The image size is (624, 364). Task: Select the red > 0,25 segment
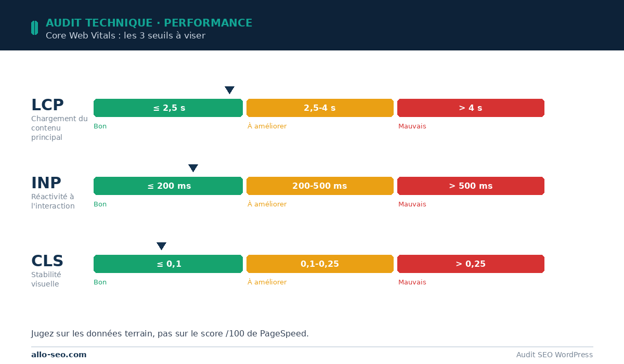(471, 264)
